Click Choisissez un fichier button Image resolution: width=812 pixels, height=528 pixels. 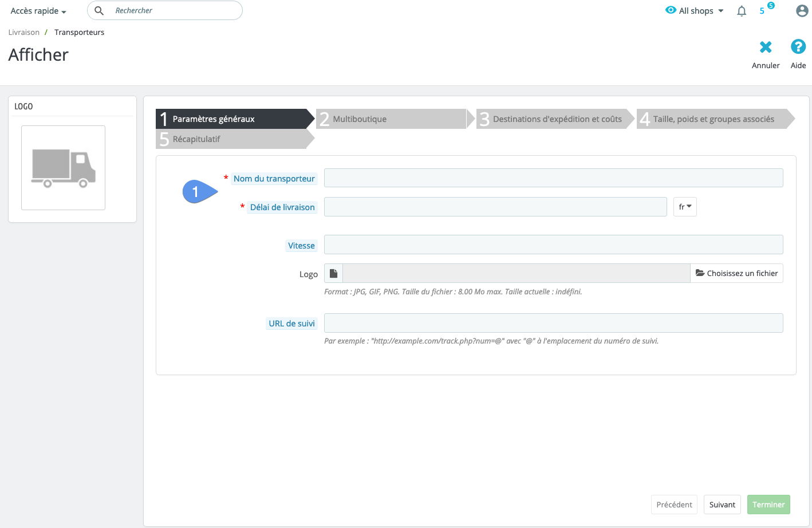click(x=736, y=274)
